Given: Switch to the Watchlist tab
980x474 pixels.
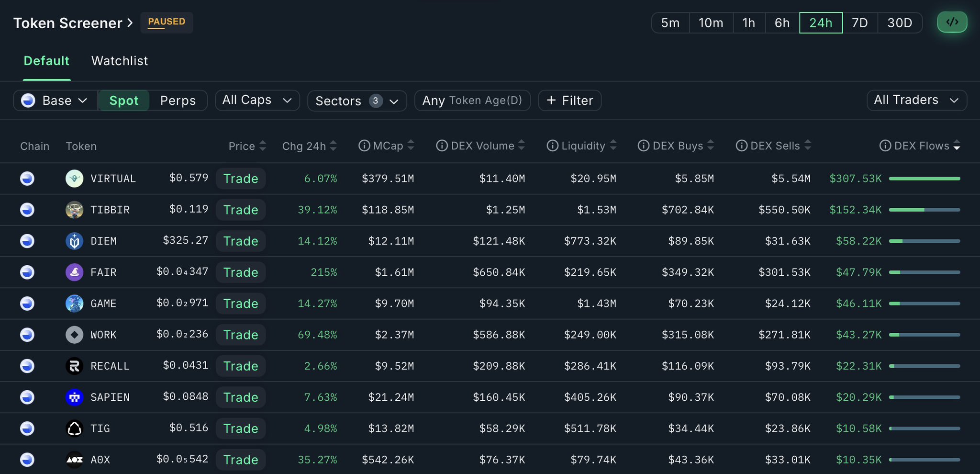Looking at the screenshot, I should [x=120, y=61].
